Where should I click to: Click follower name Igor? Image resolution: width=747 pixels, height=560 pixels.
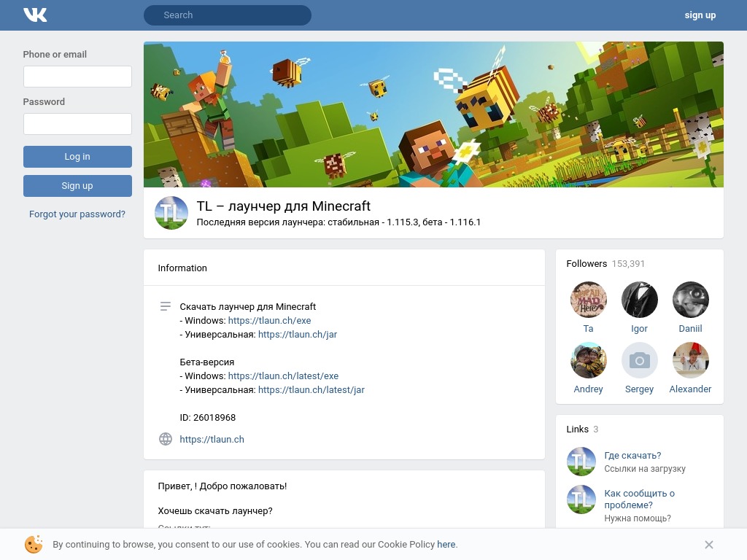[639, 329]
